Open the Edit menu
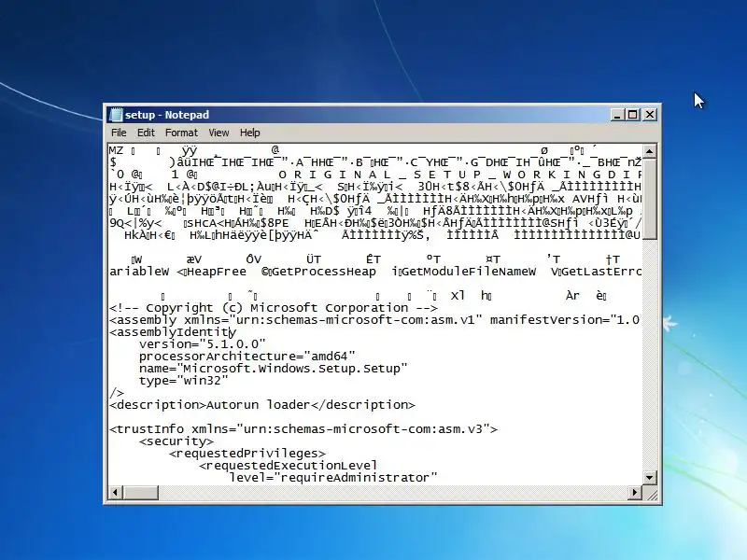Screen dimensions: 747x560 [x=146, y=133]
